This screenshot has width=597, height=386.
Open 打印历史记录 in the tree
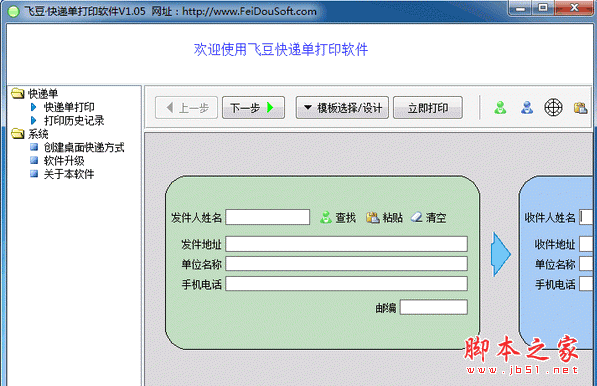click(74, 121)
